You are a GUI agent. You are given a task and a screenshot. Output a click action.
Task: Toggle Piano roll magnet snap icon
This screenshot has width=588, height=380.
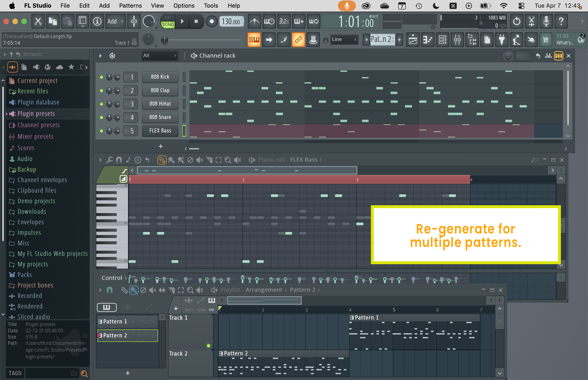click(x=119, y=160)
